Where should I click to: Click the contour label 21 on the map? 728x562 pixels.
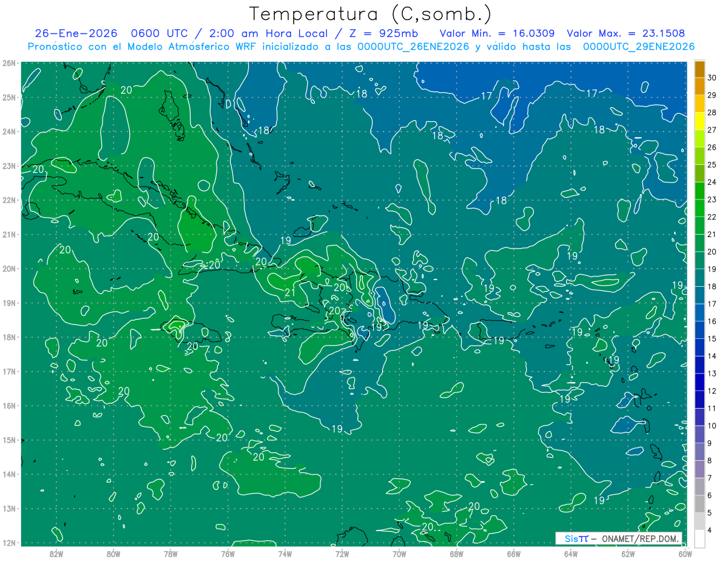tap(290, 293)
